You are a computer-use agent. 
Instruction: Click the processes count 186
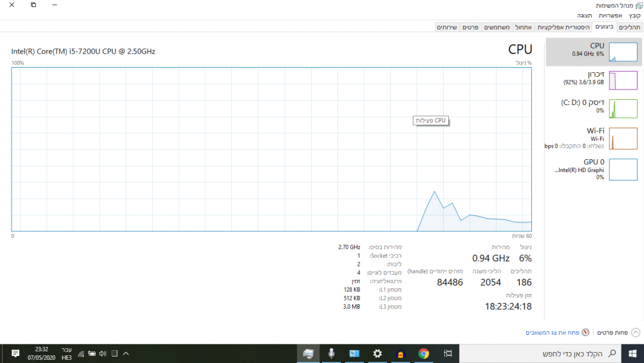coord(524,282)
